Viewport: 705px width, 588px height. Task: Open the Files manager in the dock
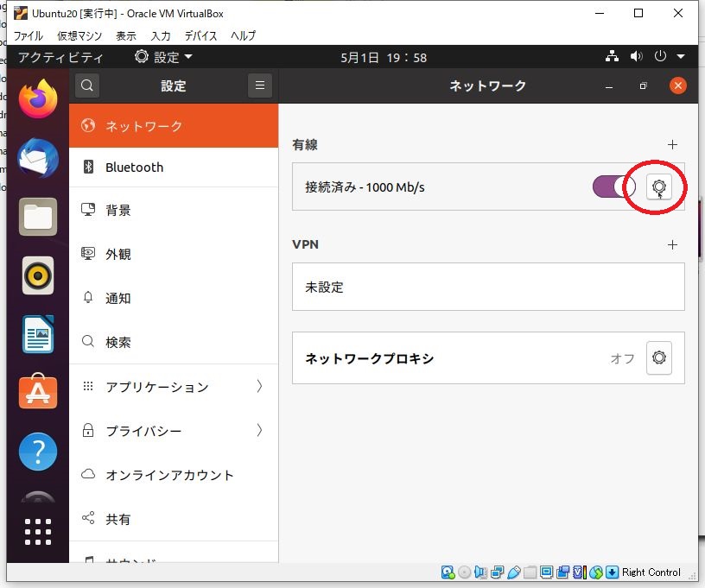click(38, 217)
